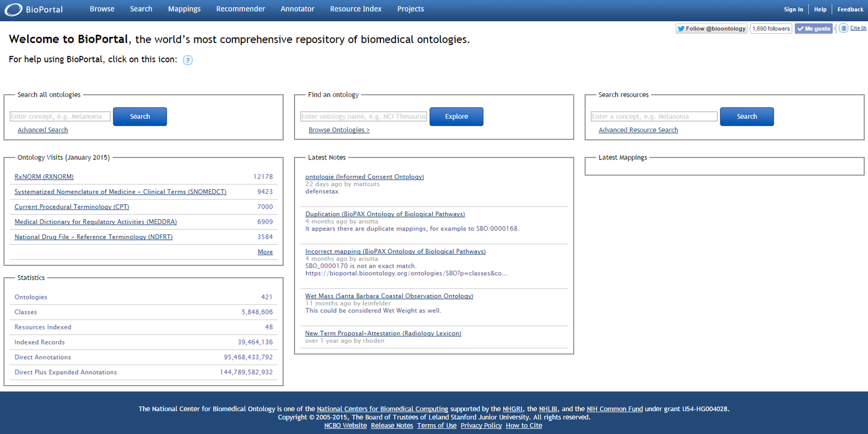The height and width of the screenshot is (434, 868).
Task: Open the NHLBI footer link
Action: click(x=548, y=409)
